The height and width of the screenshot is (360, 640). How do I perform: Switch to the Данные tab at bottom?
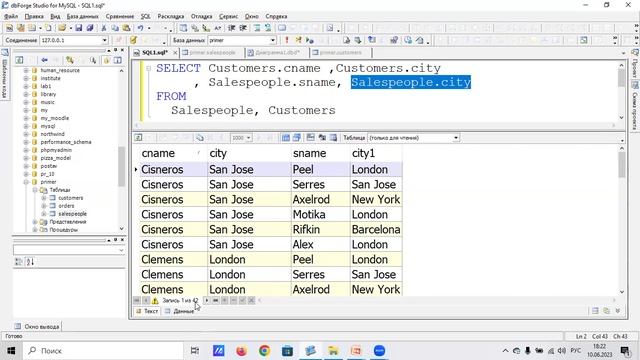coord(180,311)
